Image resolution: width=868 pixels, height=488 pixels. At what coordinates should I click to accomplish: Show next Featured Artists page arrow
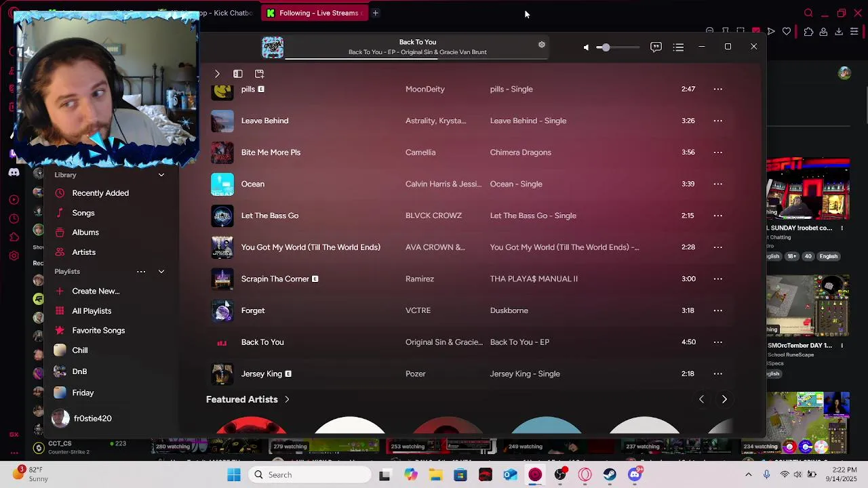pyautogui.click(x=724, y=400)
